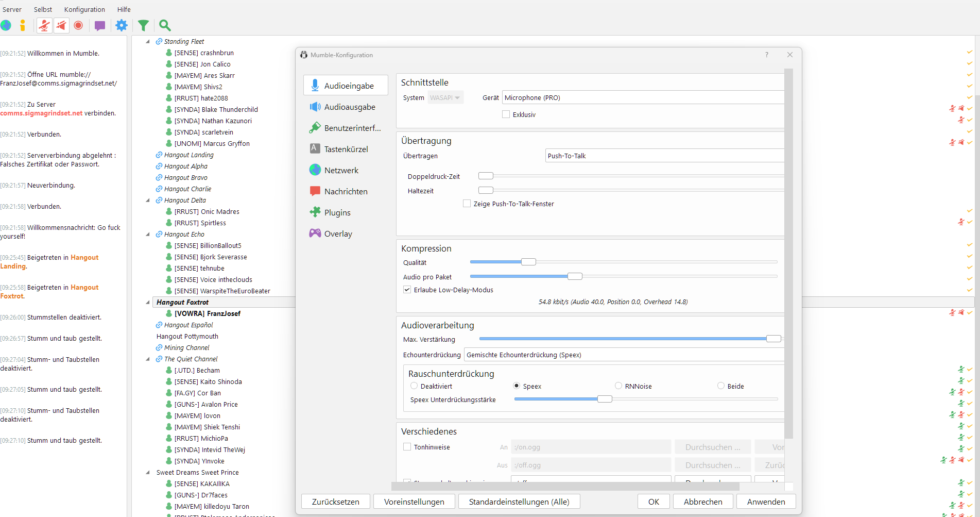Collapse the Hangout Echo channel
This screenshot has width=980, height=517.
click(x=148, y=234)
